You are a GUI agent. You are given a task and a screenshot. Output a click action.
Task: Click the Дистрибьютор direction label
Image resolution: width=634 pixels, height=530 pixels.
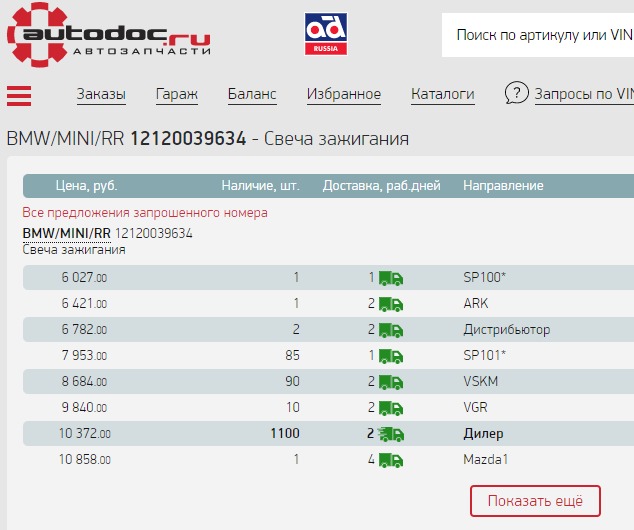[507, 329]
